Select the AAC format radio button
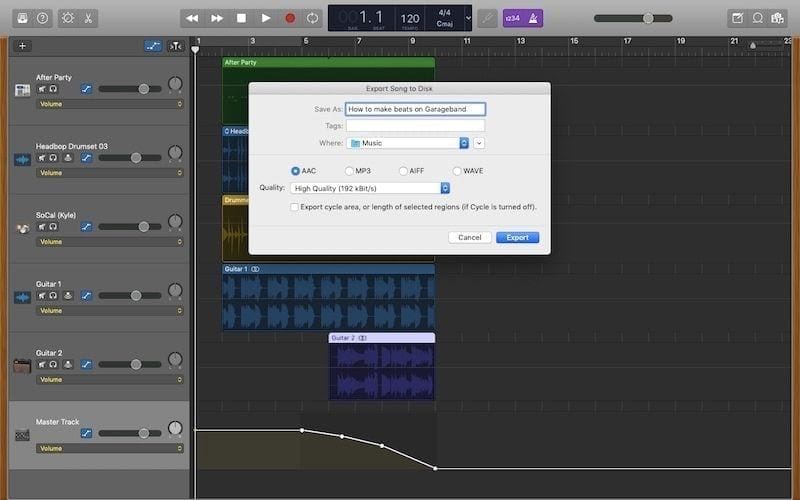800x500 pixels. click(295, 171)
